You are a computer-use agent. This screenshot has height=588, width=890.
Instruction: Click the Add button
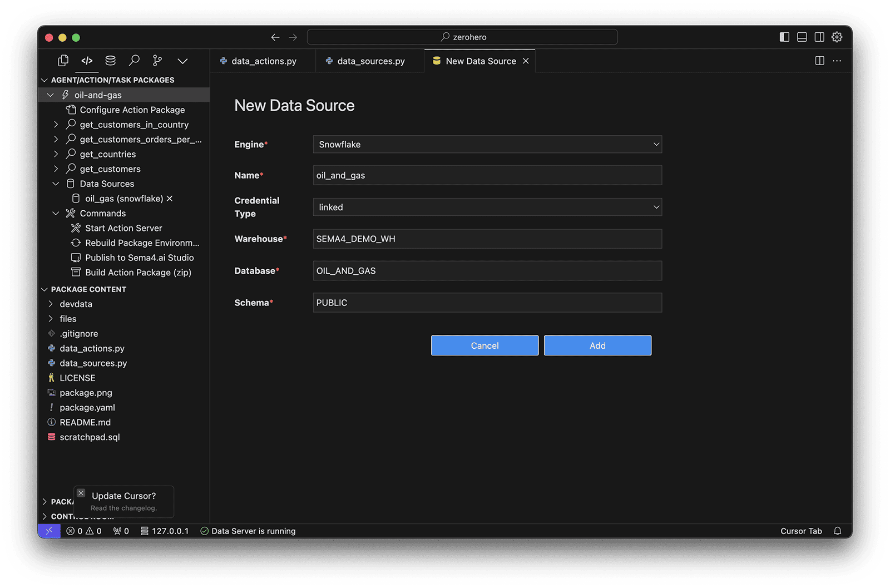(x=597, y=345)
